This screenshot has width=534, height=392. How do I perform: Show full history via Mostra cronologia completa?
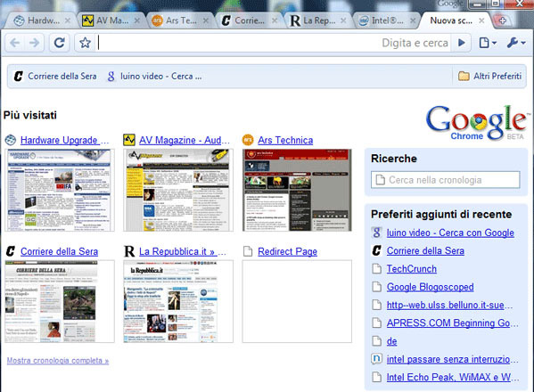(x=58, y=360)
